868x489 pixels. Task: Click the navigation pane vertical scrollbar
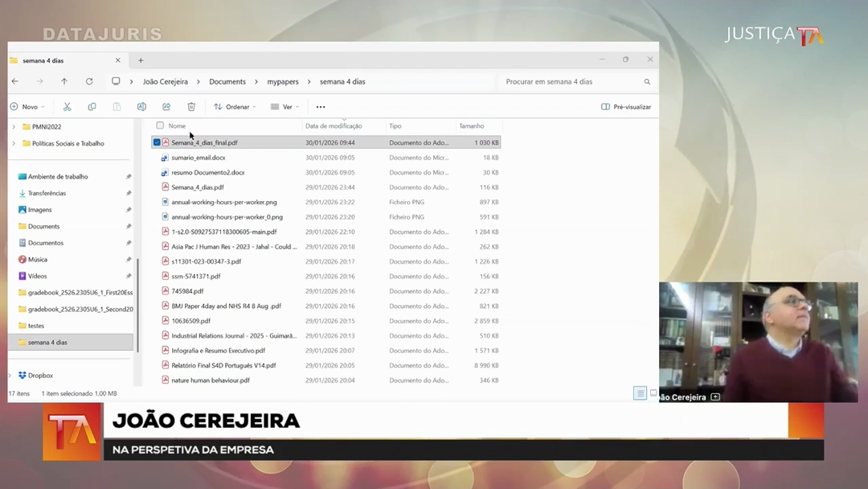pyautogui.click(x=137, y=306)
